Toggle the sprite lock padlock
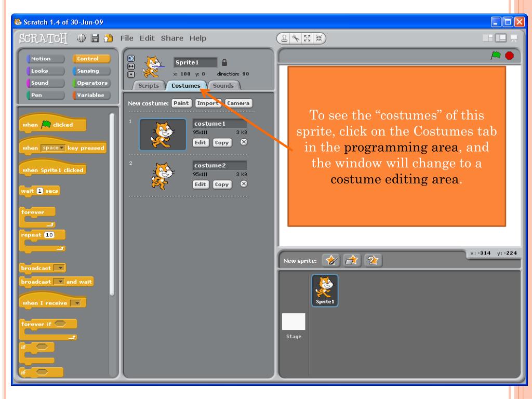This screenshot has height=399, width=532. coord(224,62)
